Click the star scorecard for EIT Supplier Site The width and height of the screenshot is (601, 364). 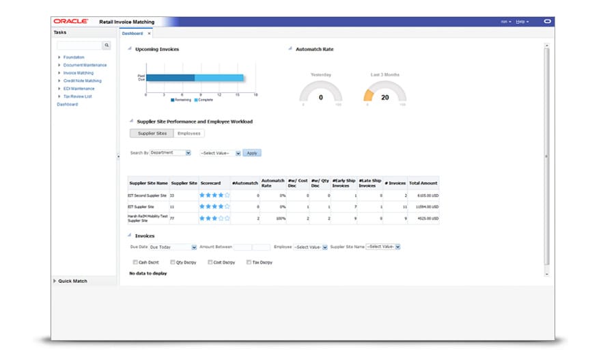(214, 206)
